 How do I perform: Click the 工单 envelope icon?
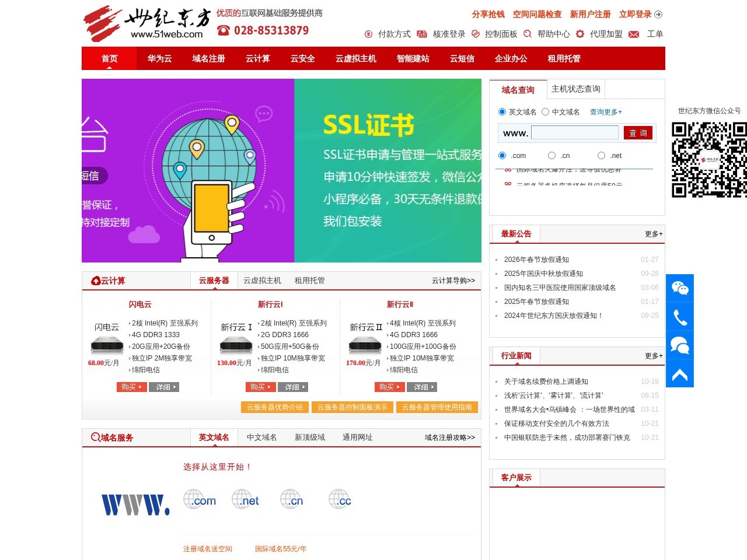point(634,34)
